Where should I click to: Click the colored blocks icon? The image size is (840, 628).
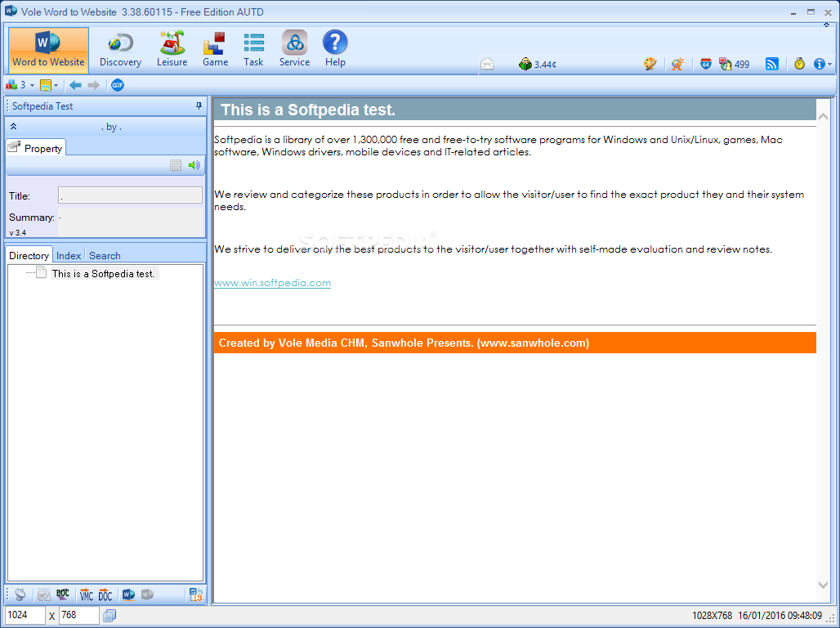[x=11, y=85]
